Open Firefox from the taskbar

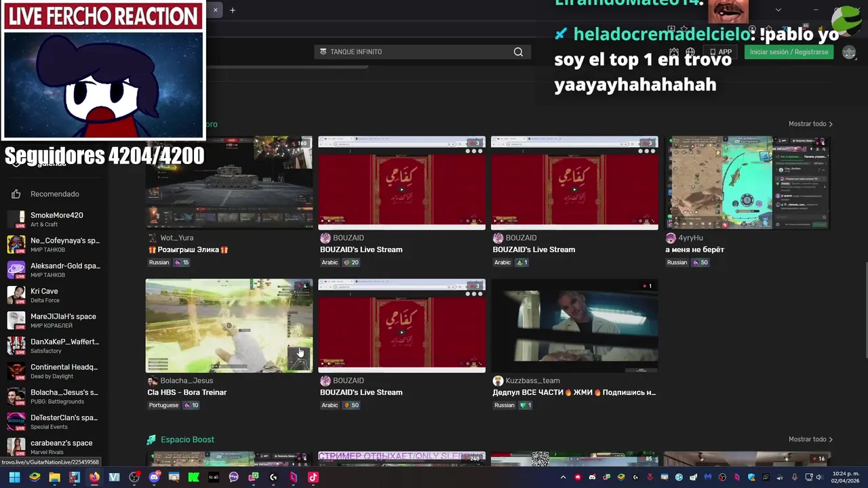coord(94,477)
